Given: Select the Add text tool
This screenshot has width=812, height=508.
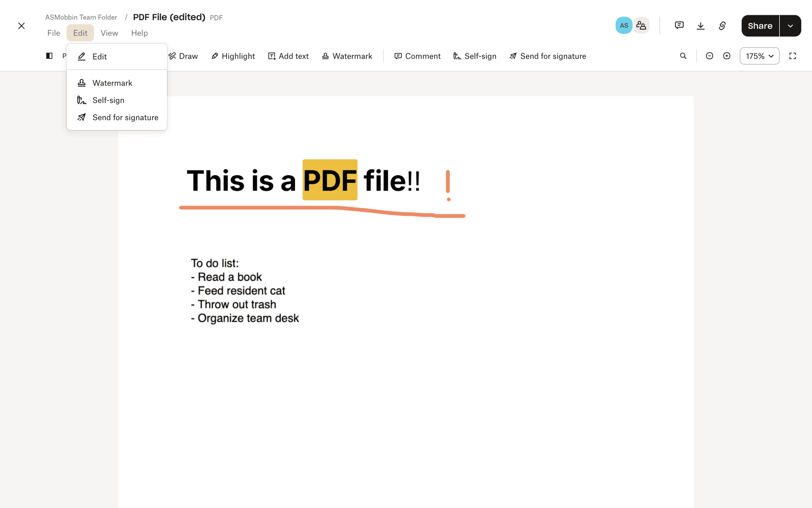Looking at the screenshot, I should coord(288,56).
